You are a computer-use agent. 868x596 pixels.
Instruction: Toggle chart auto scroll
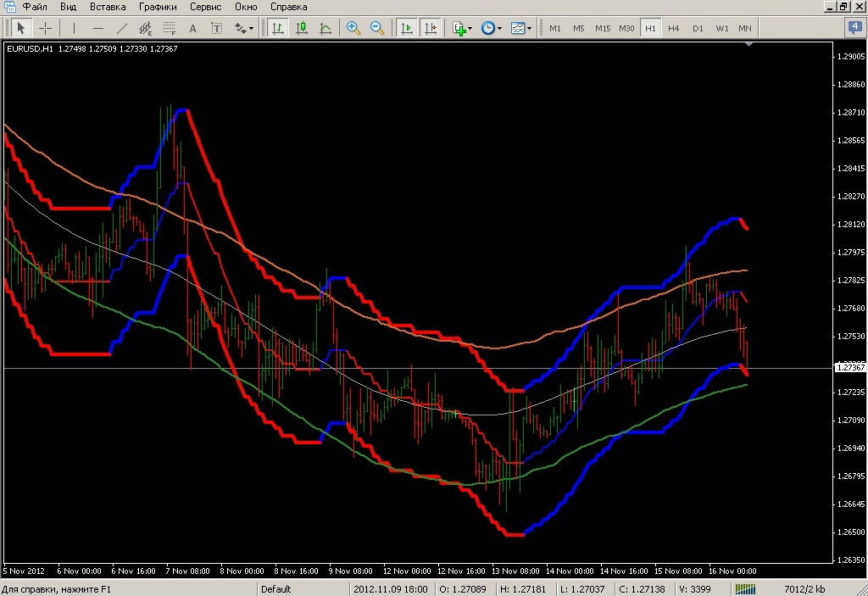[x=406, y=28]
